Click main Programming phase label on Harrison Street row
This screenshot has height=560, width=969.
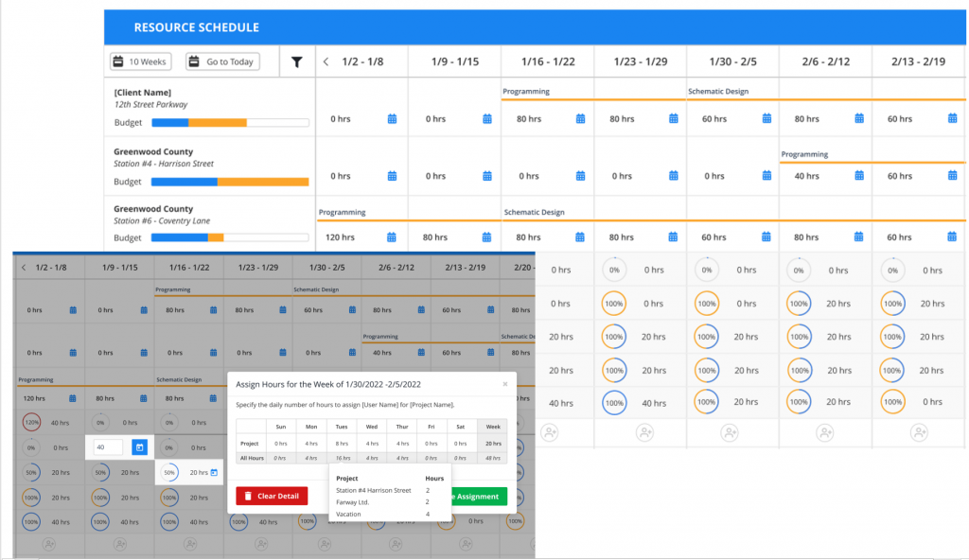coord(804,154)
